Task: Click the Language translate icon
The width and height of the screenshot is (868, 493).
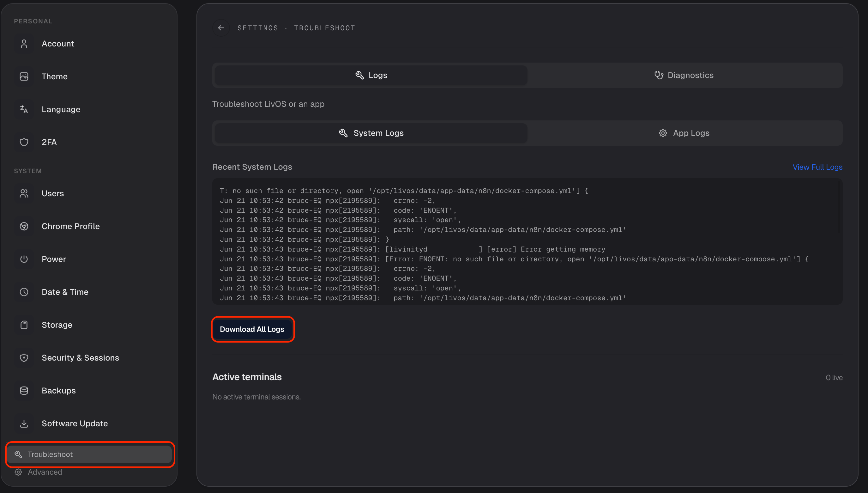Action: 24,109
